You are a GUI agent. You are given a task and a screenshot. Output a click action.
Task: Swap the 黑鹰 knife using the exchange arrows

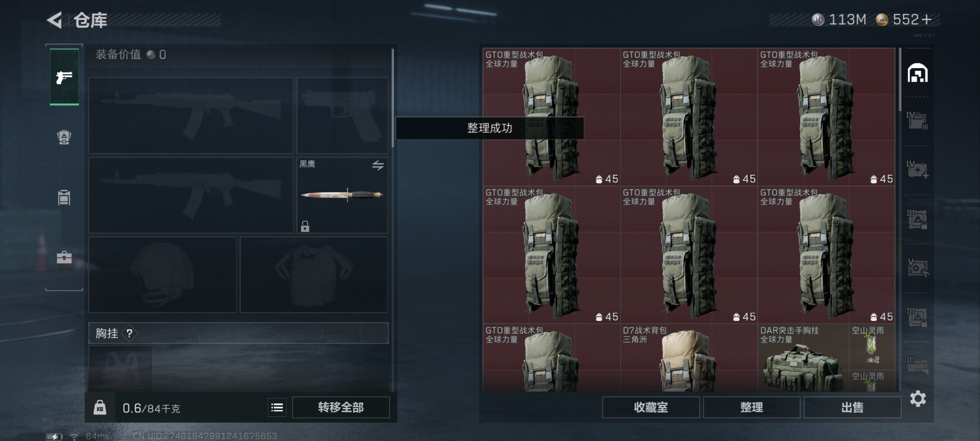(377, 165)
